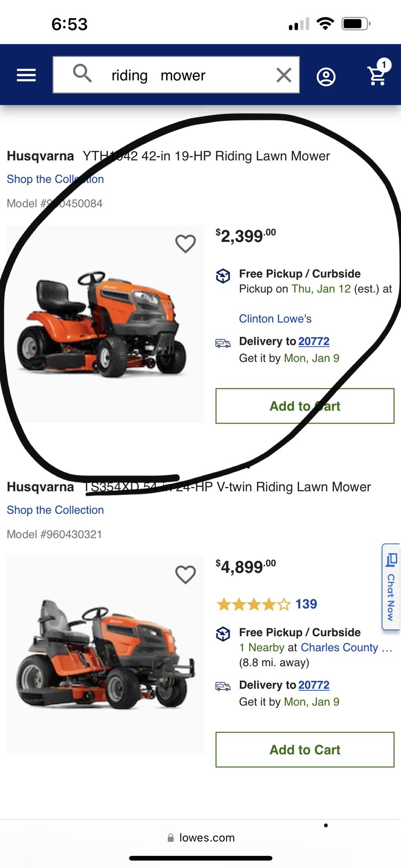Image resolution: width=401 pixels, height=868 pixels.
Task: Open the account profile icon
Action: (x=326, y=77)
